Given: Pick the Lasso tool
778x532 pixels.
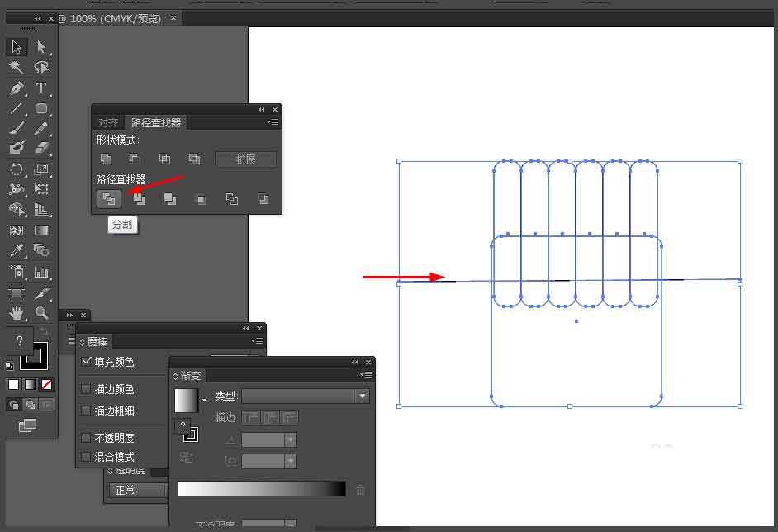Looking at the screenshot, I should (41, 67).
